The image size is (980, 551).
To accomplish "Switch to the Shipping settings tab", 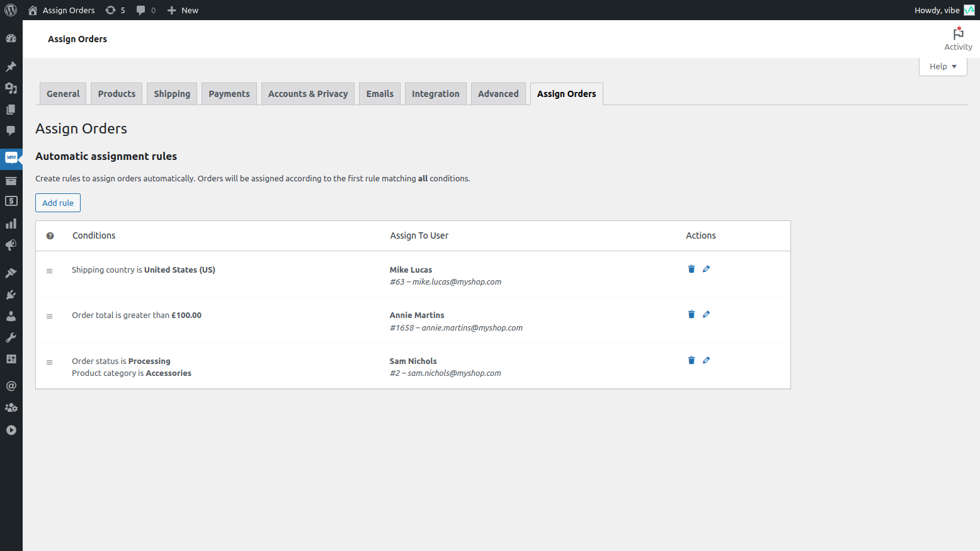I will point(171,93).
